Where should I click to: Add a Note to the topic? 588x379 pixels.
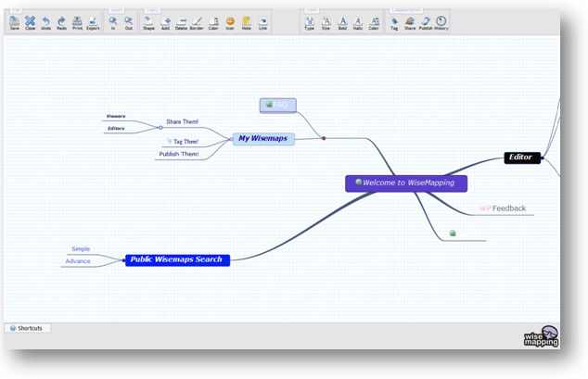247,23
